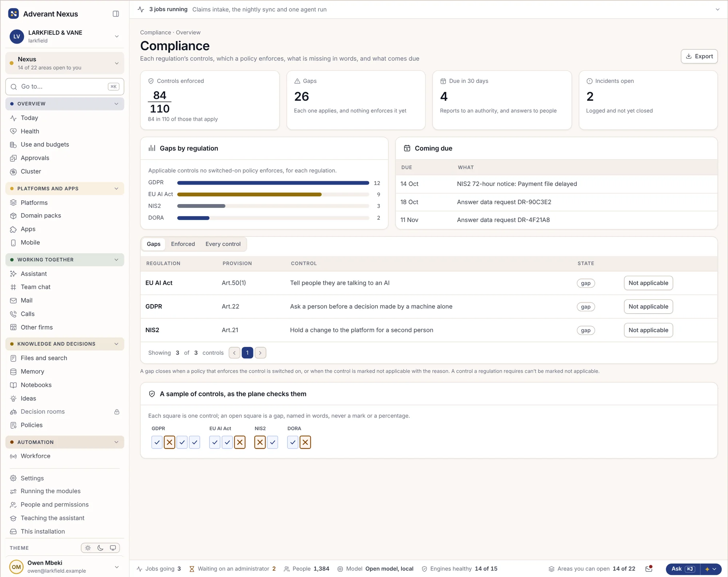Screen dimensions: 728x577
Task: Click the NIS2 checked square
Action: pos(273,442)
